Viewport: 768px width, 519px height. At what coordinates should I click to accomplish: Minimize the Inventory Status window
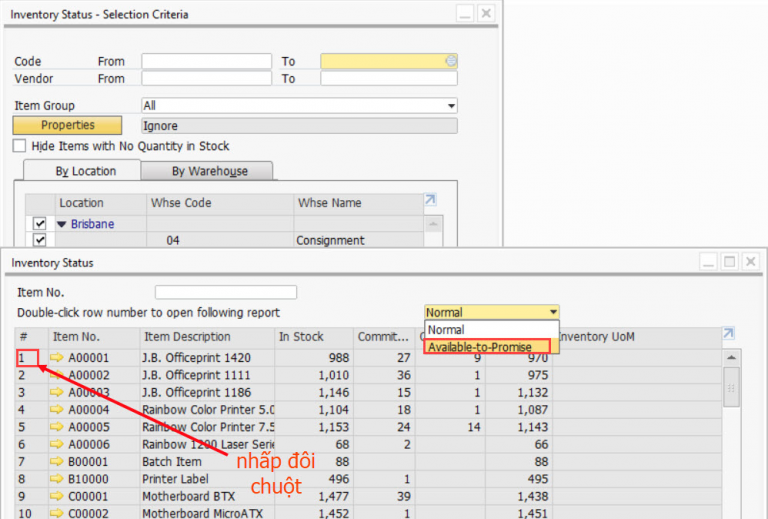point(708,262)
